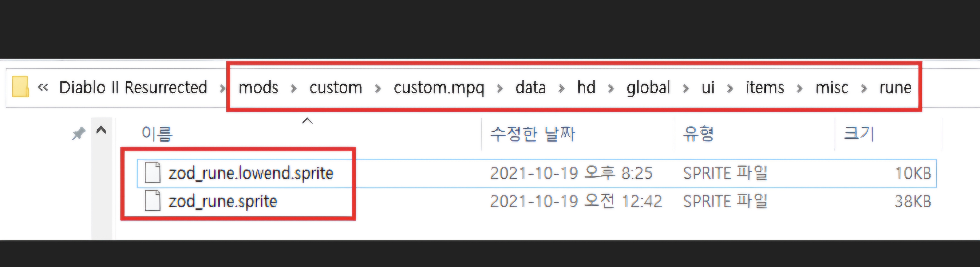Expand hidden path with double-chevron

pyautogui.click(x=43, y=88)
